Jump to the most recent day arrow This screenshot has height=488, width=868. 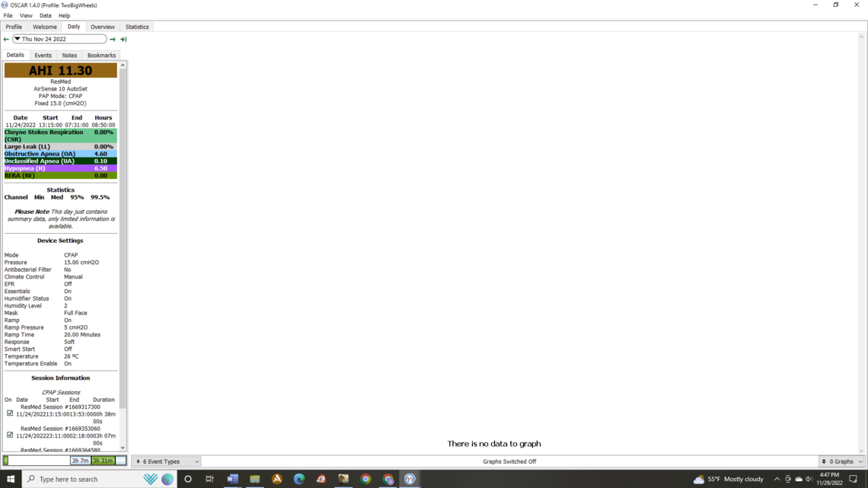point(123,40)
